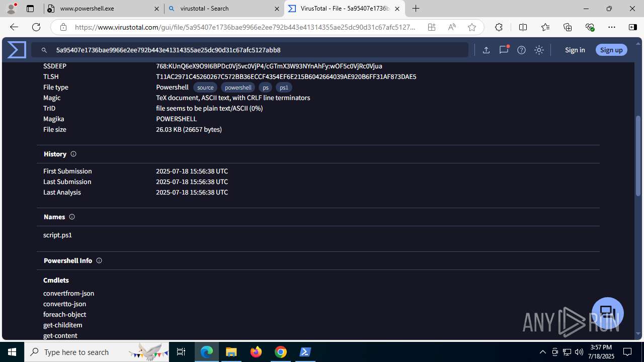Viewport: 644px width, 362px height.
Task: Click the browser profile icon
Action: coord(11,9)
